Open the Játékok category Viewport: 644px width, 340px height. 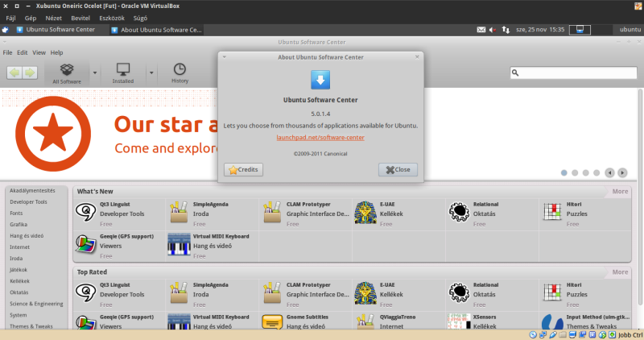pos(19,270)
